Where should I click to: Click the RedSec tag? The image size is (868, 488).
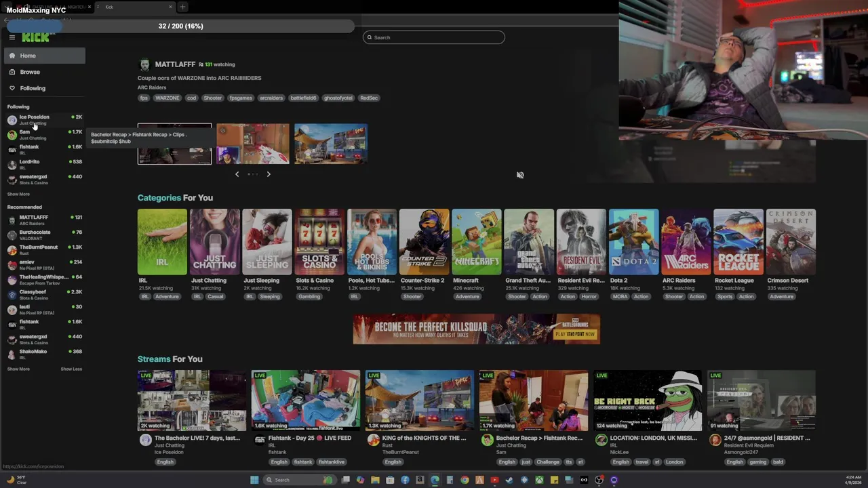(369, 98)
